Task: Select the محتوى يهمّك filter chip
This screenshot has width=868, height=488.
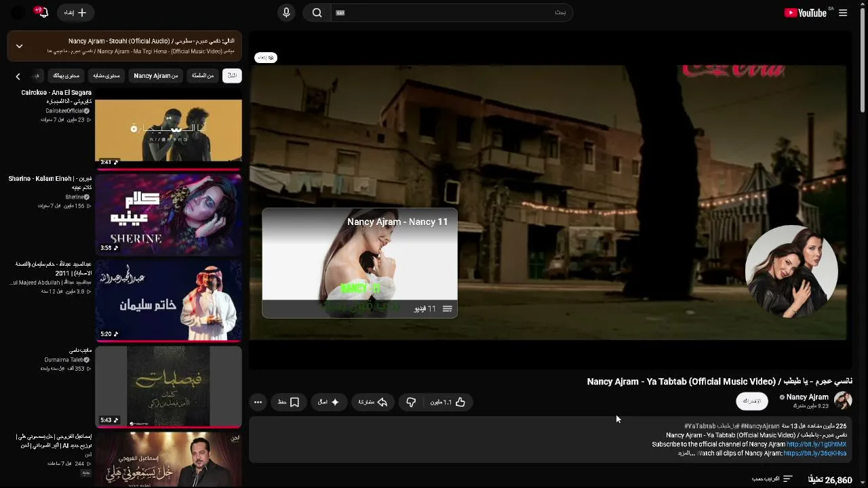Action: click(66, 75)
